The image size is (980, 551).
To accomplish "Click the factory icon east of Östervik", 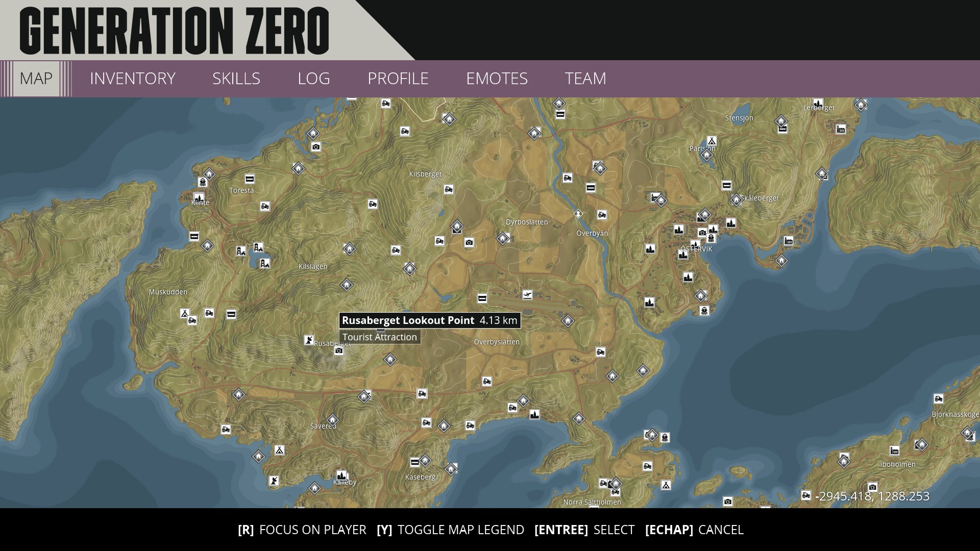I will (788, 242).
